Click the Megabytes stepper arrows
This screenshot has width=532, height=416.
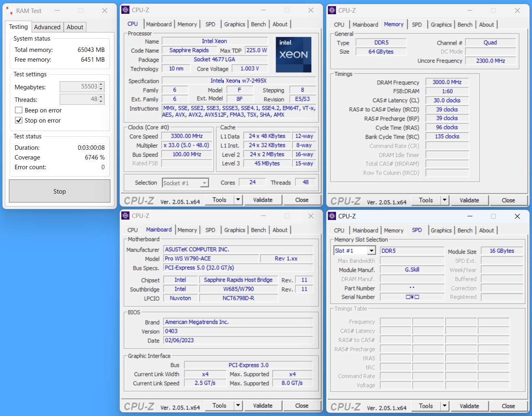pyautogui.click(x=101, y=86)
